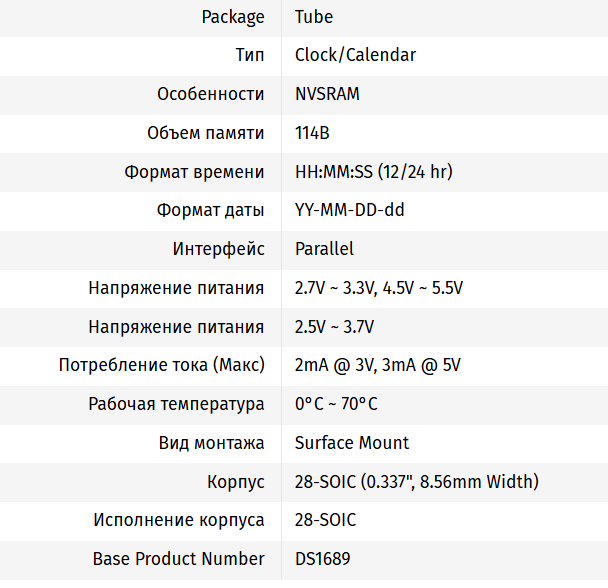Select the 'NVSRAM' feature text
The width and height of the screenshot is (608, 588).
click(x=327, y=94)
